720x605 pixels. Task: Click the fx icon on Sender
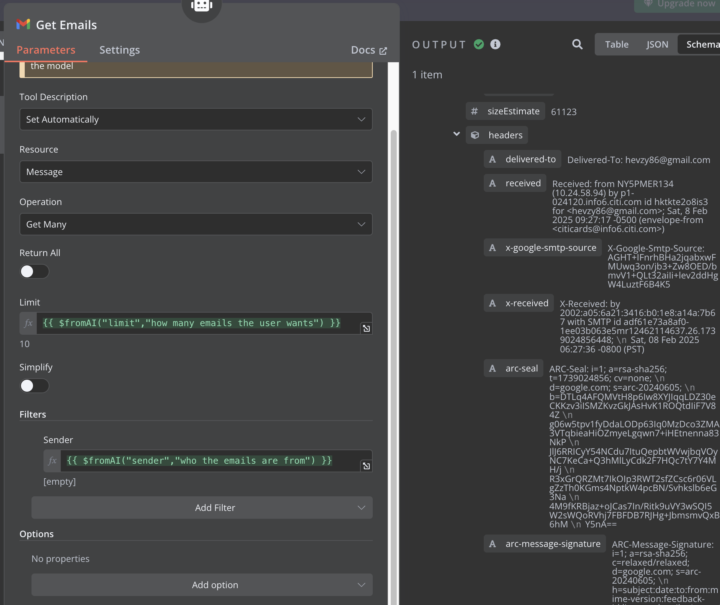[53, 461]
